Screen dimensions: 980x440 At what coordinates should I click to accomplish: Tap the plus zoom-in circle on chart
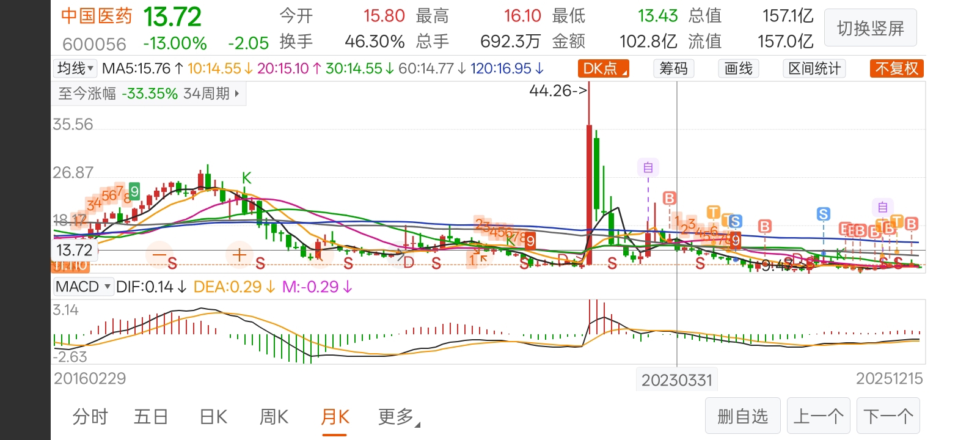[x=240, y=254]
